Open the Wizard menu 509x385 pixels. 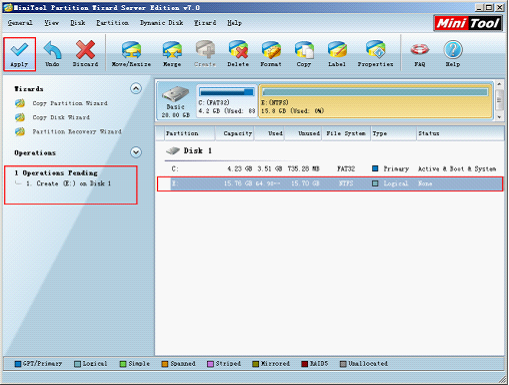click(x=205, y=23)
